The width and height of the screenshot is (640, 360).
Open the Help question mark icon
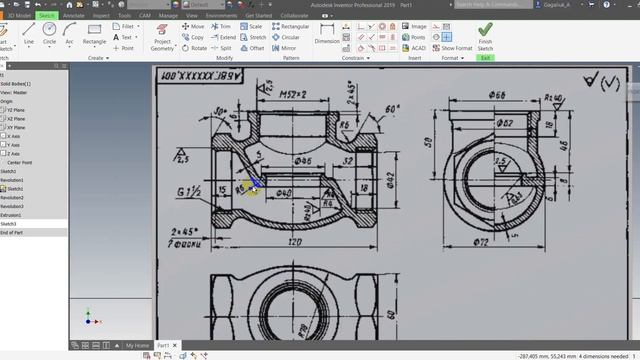pyautogui.click(x=607, y=4)
